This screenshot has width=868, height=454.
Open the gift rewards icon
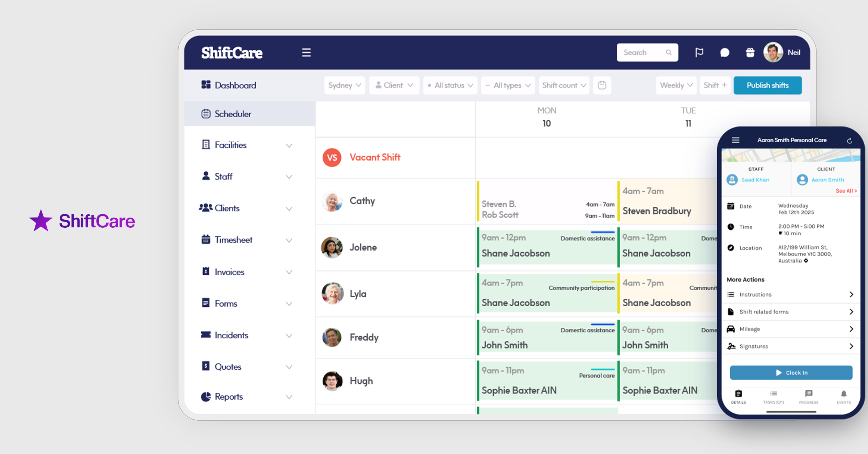(750, 52)
